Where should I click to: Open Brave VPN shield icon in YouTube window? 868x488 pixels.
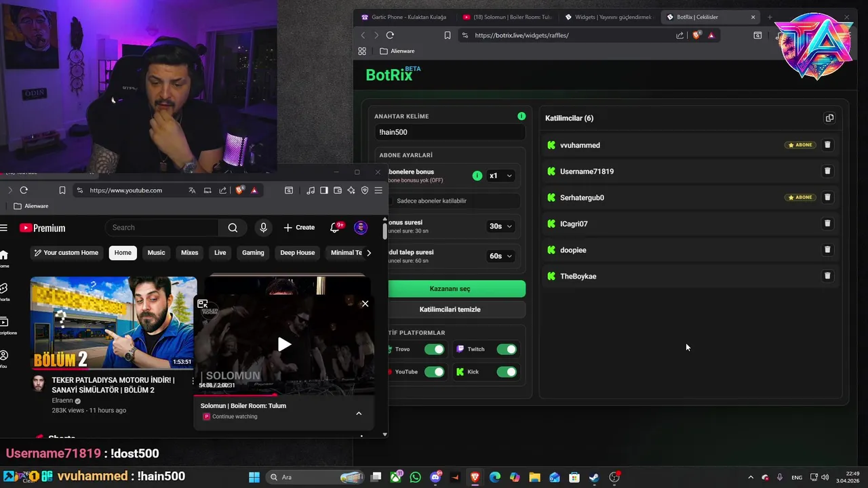tap(365, 190)
